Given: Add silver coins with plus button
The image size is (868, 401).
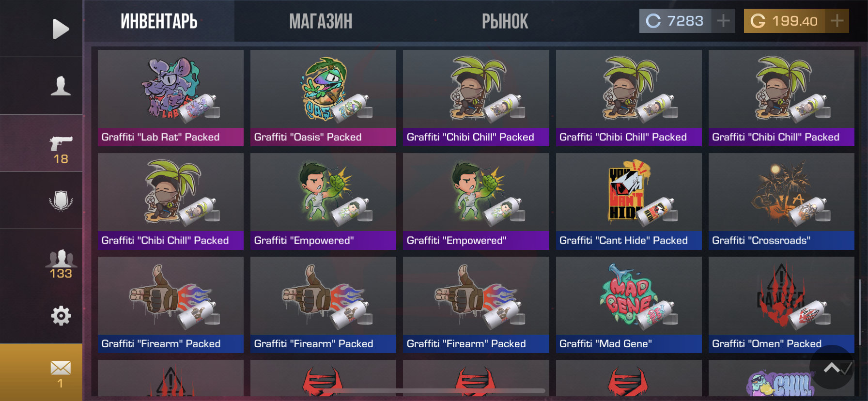Looking at the screenshot, I should point(723,21).
